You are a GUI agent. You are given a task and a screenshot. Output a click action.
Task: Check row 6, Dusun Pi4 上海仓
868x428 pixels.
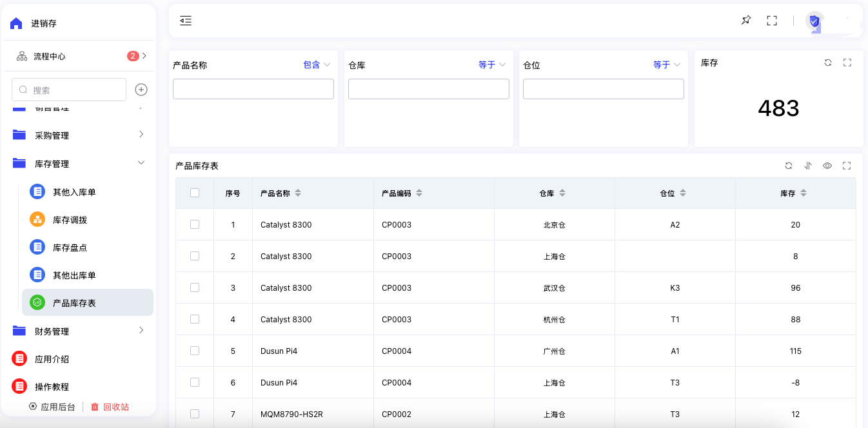point(195,382)
